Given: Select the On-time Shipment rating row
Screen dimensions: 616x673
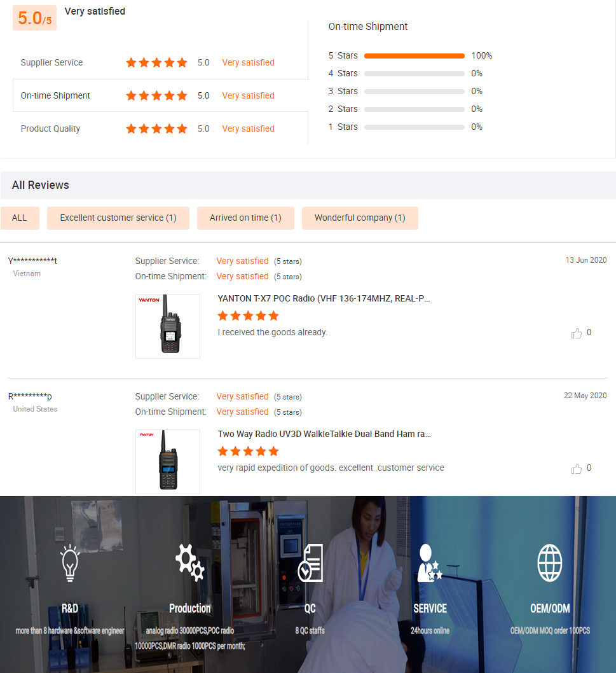Looking at the screenshot, I should 160,95.
